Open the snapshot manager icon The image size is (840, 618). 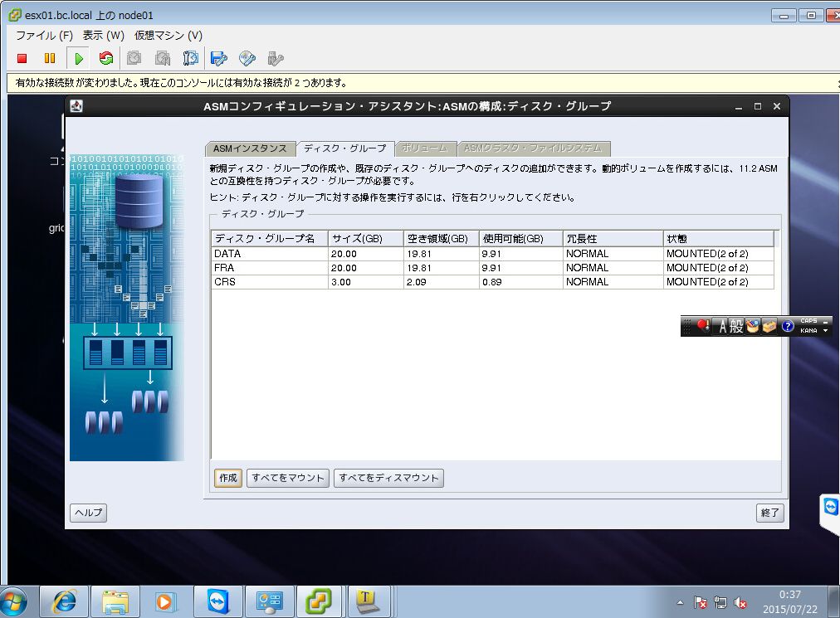click(190, 58)
